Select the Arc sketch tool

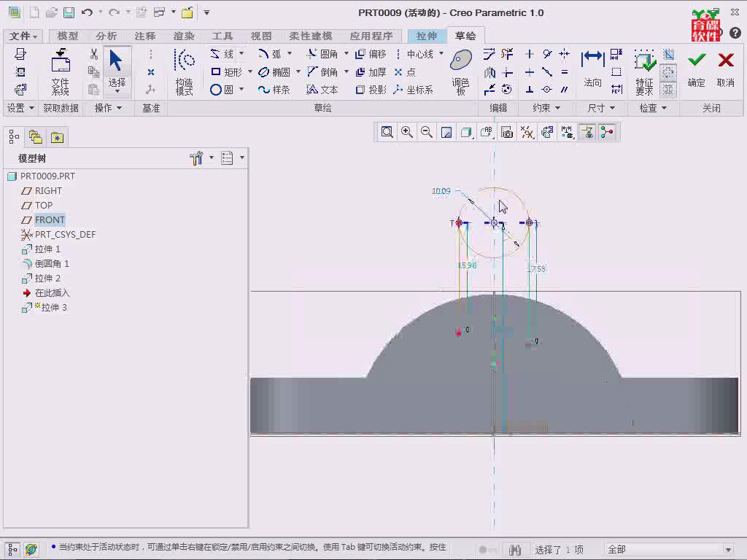point(270,54)
